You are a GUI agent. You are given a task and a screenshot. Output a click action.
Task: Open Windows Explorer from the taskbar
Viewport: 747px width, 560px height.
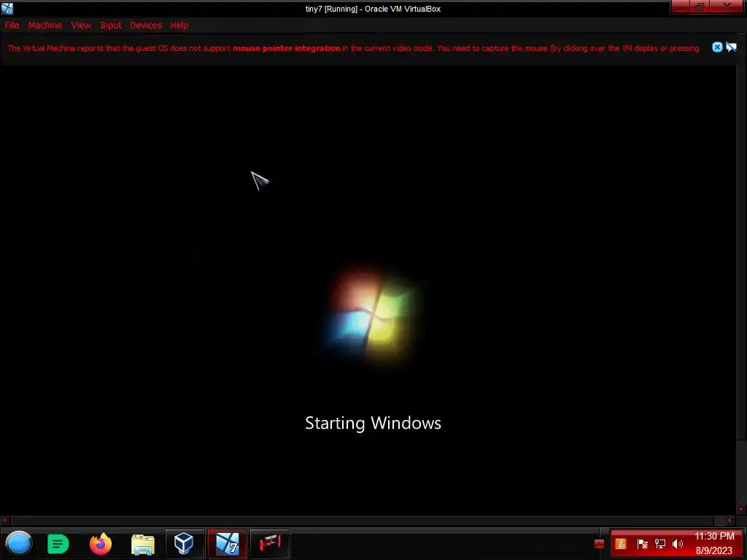click(x=143, y=544)
